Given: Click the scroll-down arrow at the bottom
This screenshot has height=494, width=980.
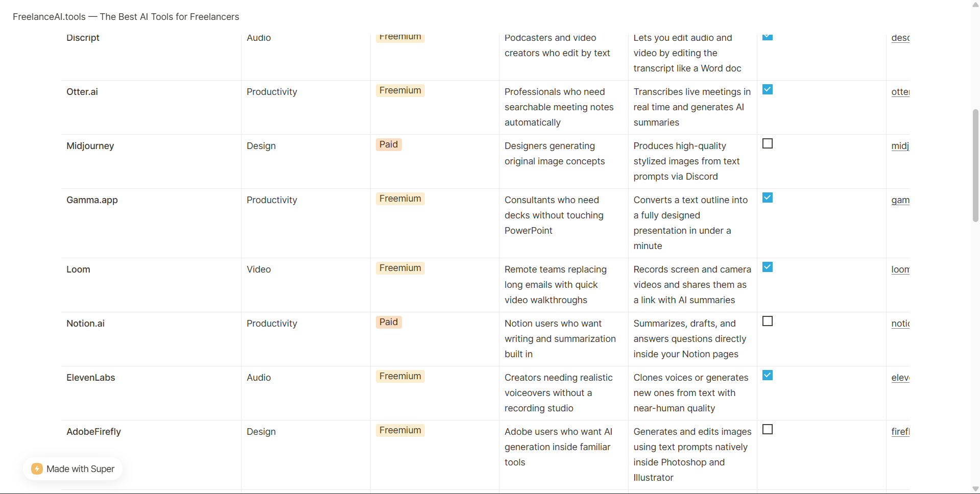Looking at the screenshot, I should [974, 488].
